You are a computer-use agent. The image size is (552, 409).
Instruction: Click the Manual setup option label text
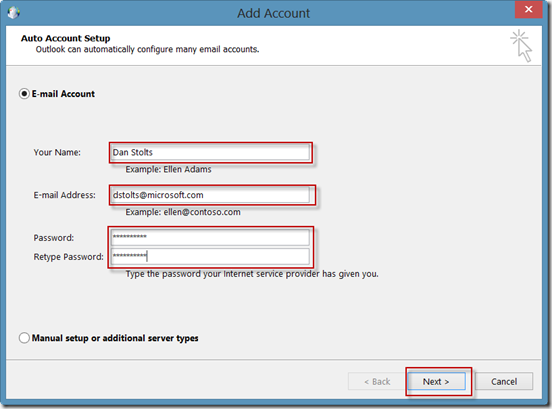115,338
